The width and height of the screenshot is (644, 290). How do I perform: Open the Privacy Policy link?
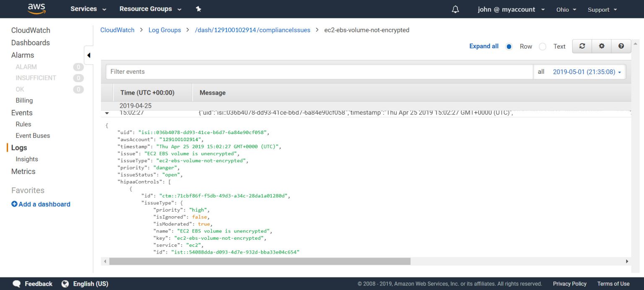[569, 284]
